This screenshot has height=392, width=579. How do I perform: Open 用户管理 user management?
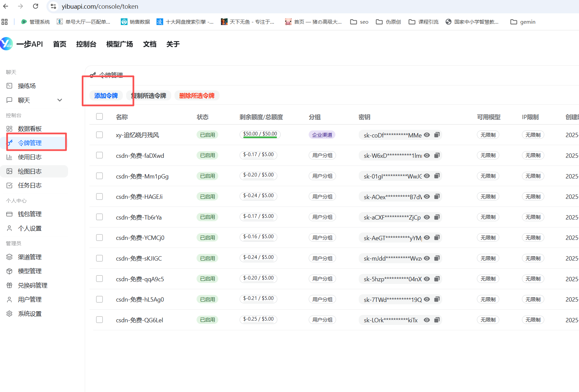click(30, 300)
